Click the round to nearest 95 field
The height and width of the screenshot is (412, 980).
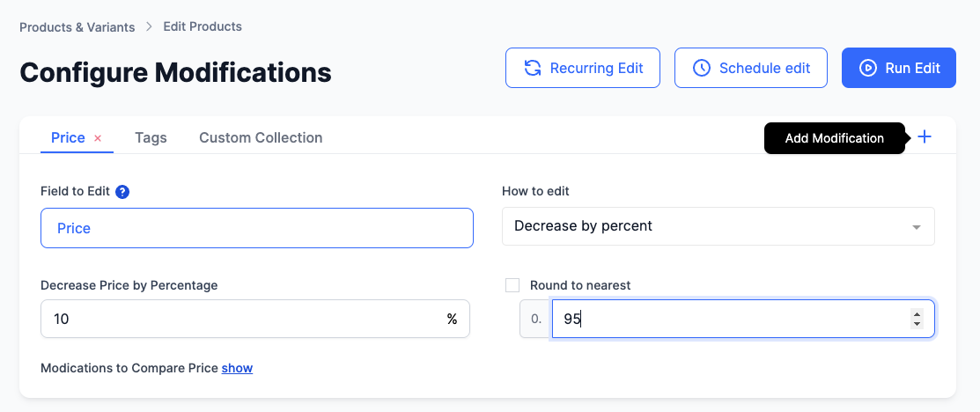(x=743, y=319)
